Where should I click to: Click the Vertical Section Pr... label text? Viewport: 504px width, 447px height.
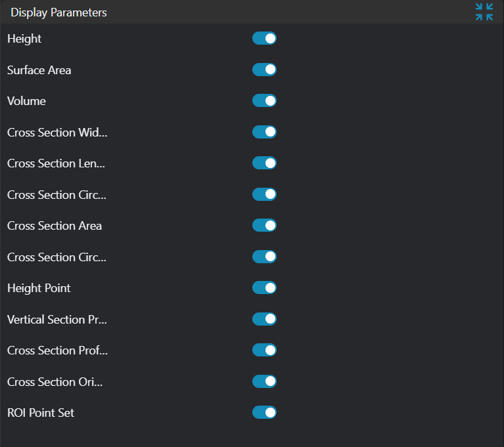[x=57, y=320]
